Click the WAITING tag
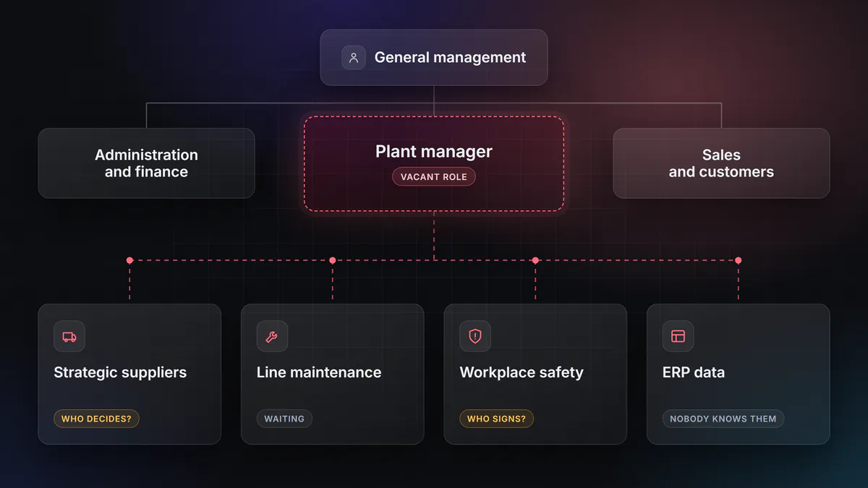 pos(284,419)
